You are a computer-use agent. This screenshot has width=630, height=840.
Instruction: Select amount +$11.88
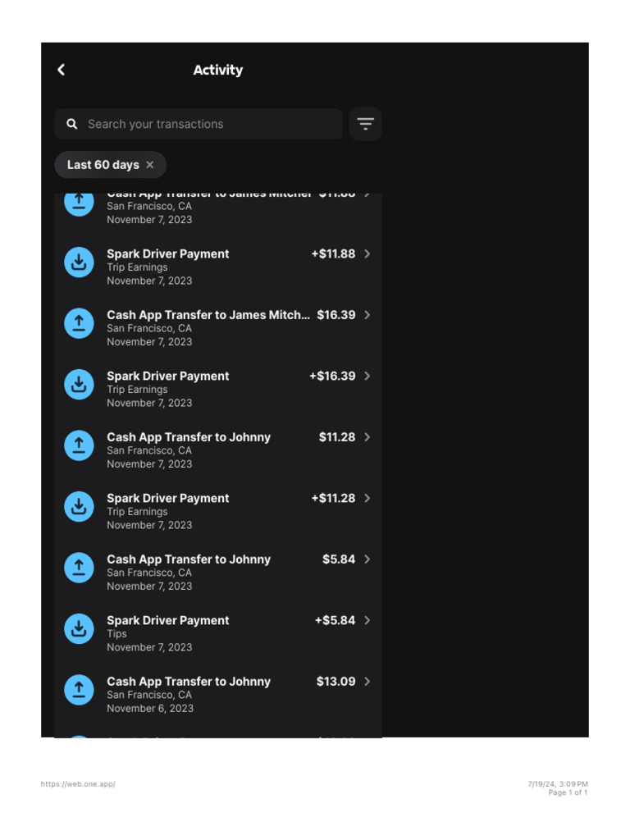[x=333, y=254]
